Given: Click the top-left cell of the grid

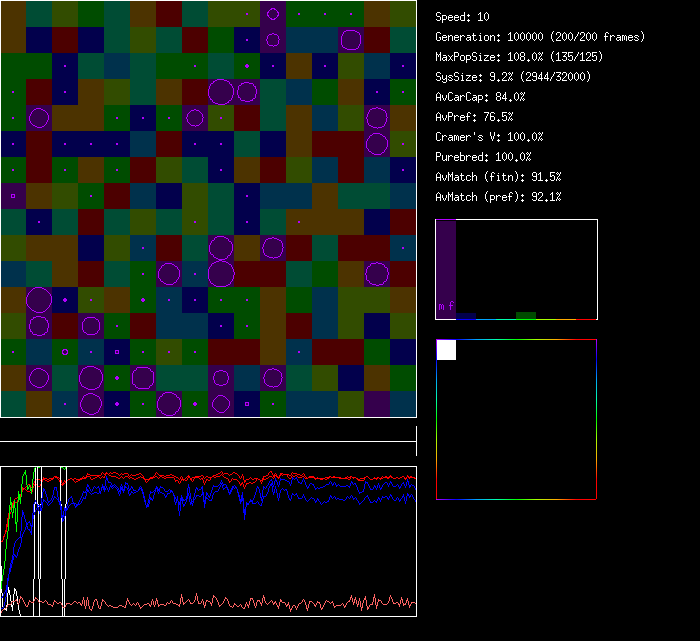Looking at the screenshot, I should click(13, 13).
